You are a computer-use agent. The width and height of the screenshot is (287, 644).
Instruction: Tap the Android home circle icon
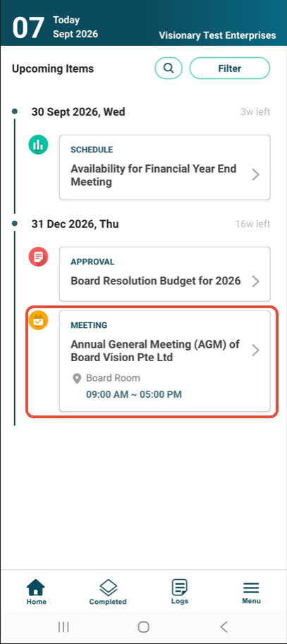point(143,627)
